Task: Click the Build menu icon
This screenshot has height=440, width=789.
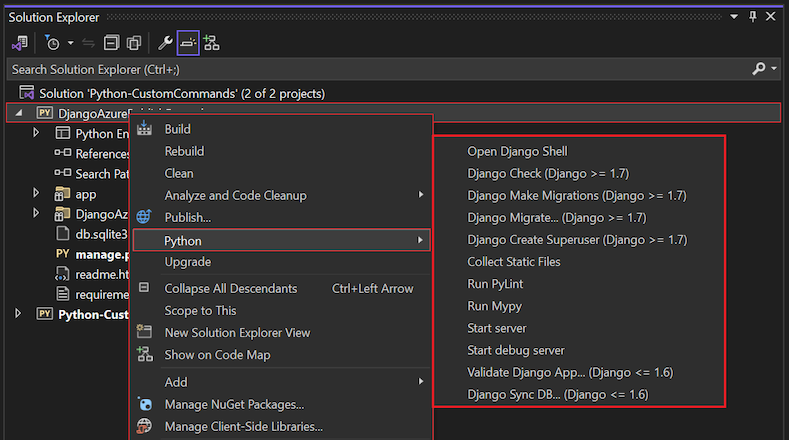Action: (144, 128)
